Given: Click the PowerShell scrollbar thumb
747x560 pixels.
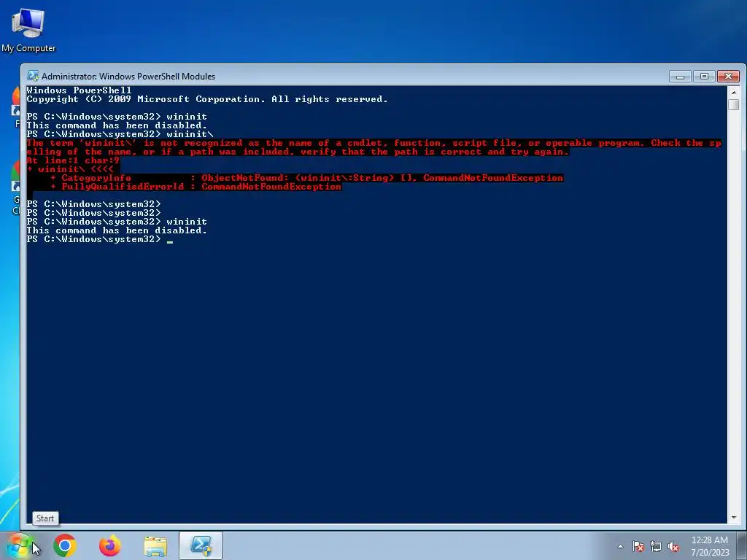Looking at the screenshot, I should point(734,104).
